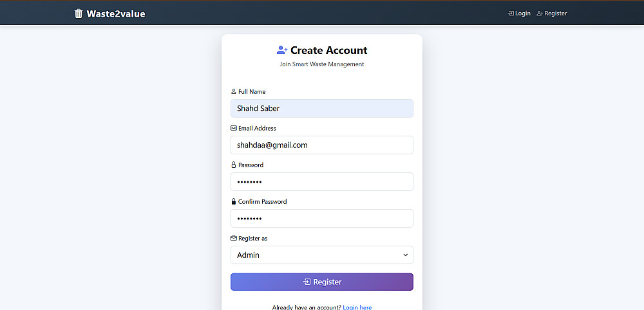
Task: Click the briefcase icon beside Register as
Action: [x=234, y=239]
